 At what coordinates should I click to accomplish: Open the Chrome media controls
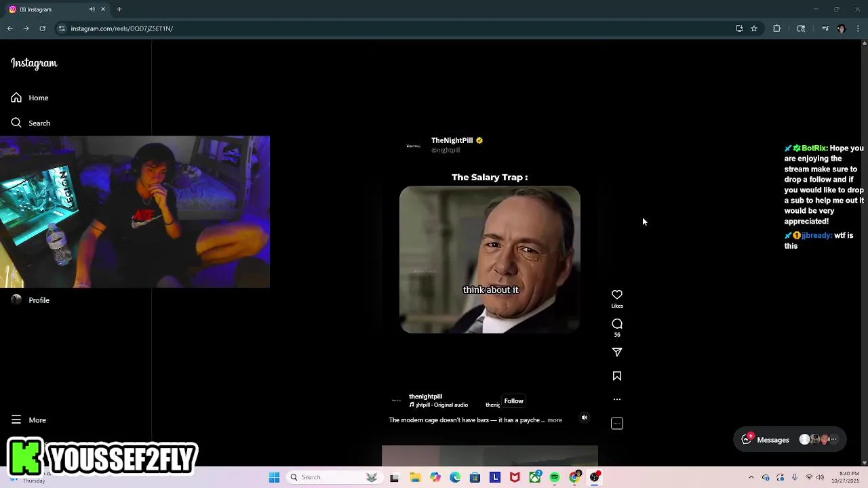825,28
